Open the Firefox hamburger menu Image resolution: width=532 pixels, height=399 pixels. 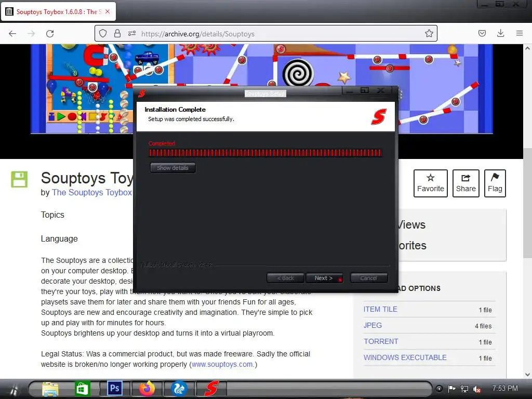tap(519, 33)
